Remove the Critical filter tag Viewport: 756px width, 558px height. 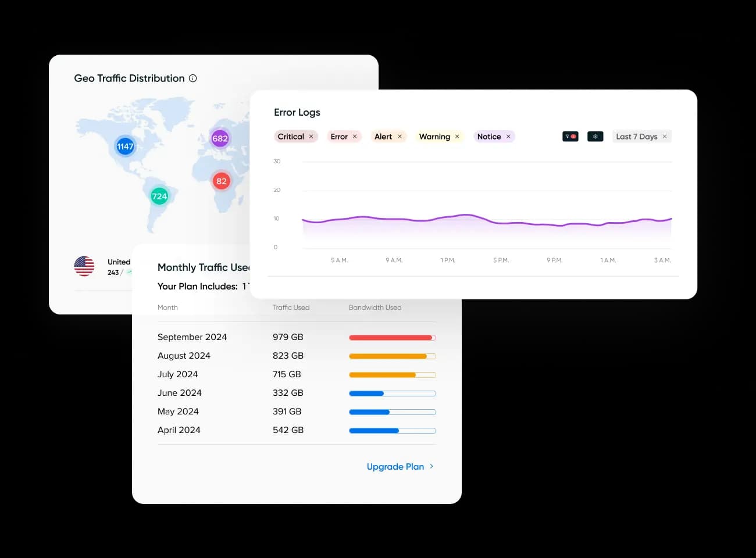click(311, 137)
